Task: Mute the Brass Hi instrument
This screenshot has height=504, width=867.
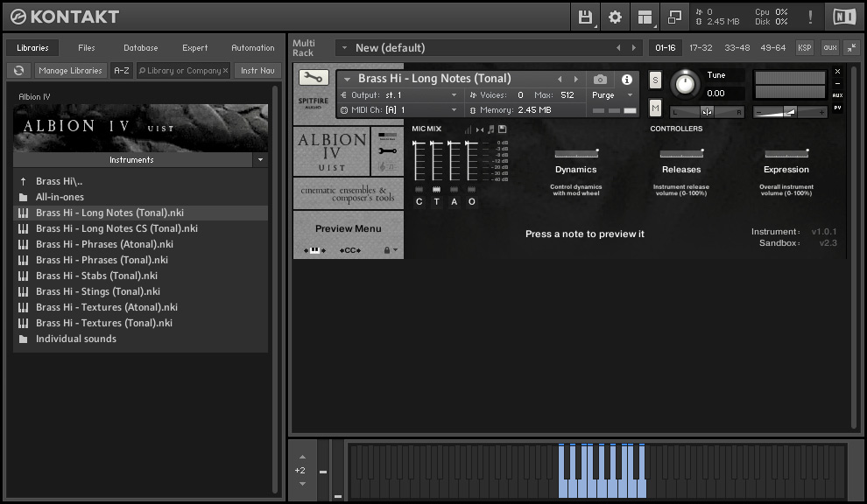Action: pos(655,107)
